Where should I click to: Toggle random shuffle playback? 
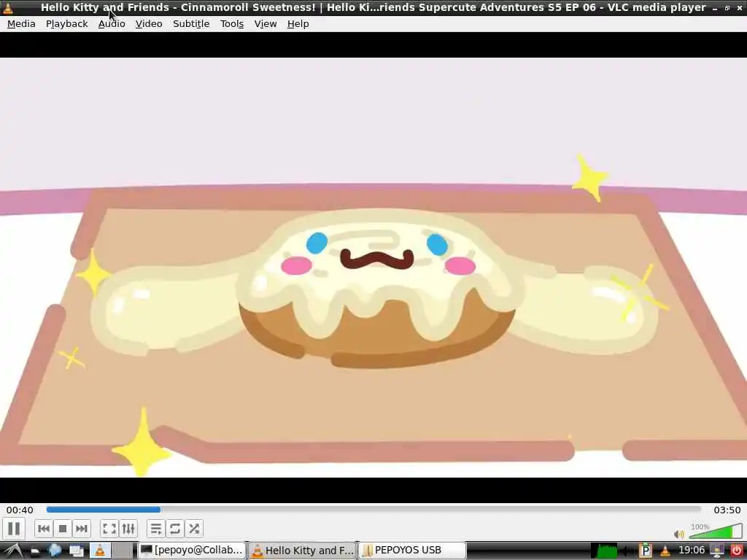coord(194,529)
